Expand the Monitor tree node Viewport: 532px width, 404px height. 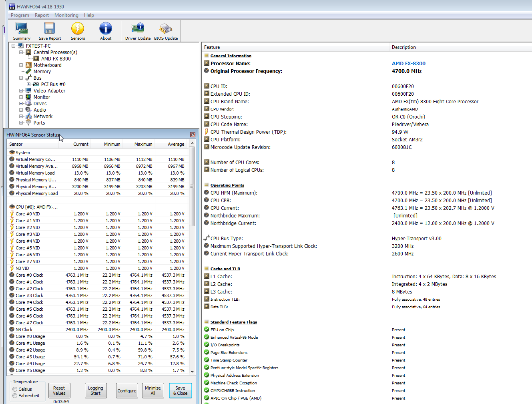pyautogui.click(x=21, y=97)
